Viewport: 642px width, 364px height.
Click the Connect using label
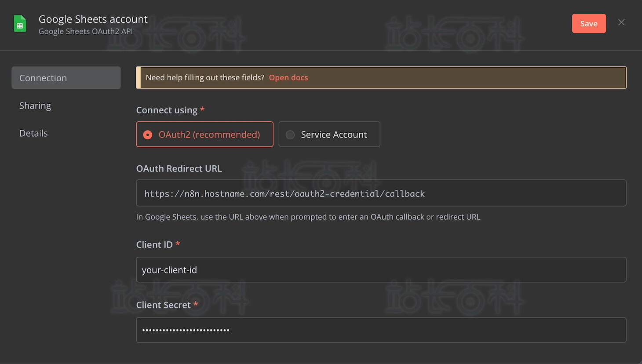click(167, 110)
